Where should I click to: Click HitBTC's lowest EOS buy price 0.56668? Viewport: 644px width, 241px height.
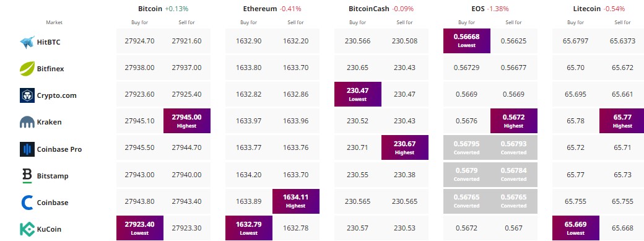click(466, 41)
